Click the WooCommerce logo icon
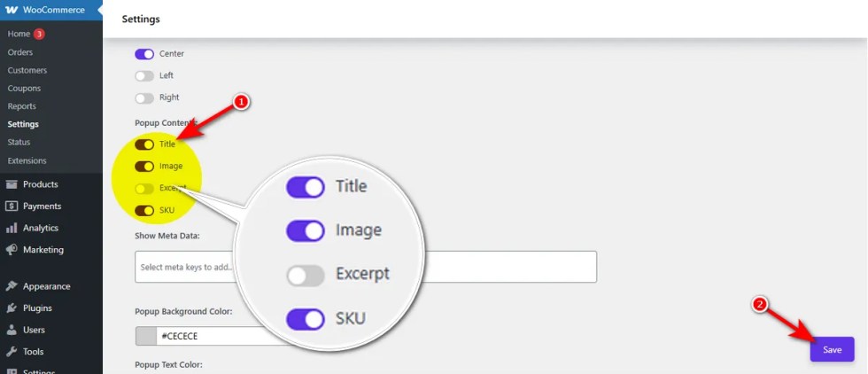The width and height of the screenshot is (868, 374). (x=12, y=11)
